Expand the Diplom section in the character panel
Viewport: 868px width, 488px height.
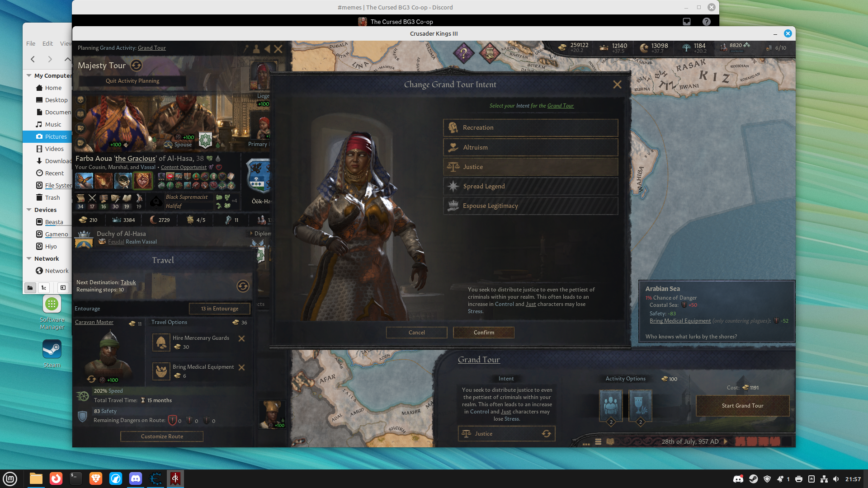click(x=261, y=234)
